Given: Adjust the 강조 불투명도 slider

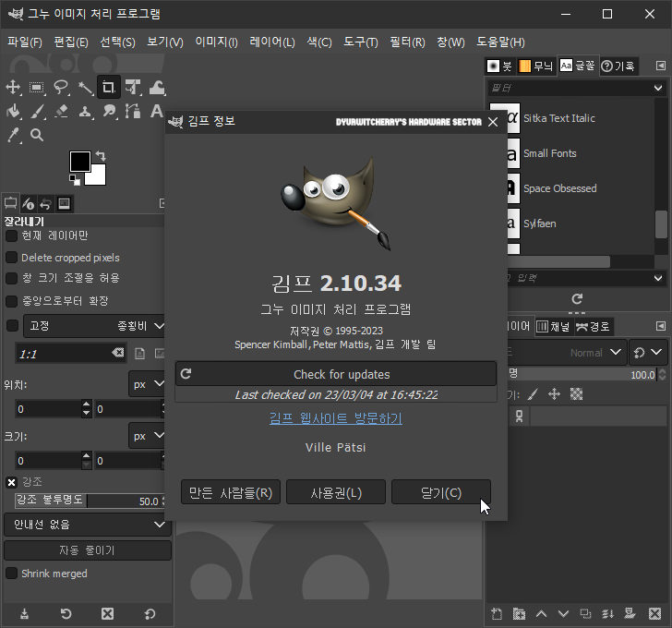Looking at the screenshot, I should 90,501.
